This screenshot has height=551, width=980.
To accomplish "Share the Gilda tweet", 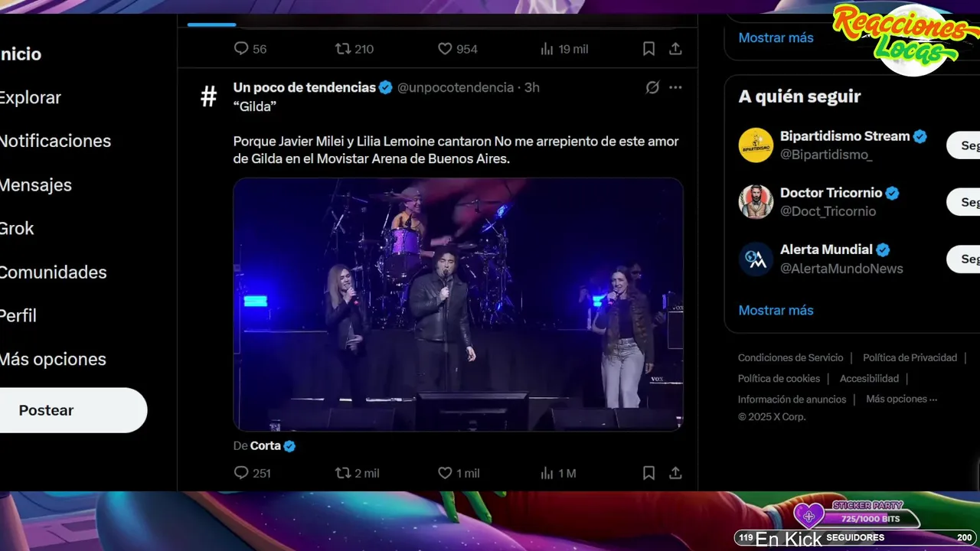I will coord(675,473).
